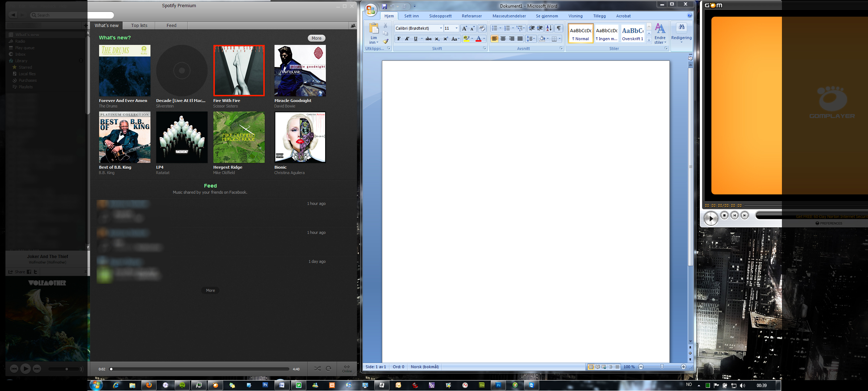Open the Calibri font name dropdown
This screenshot has width=868, height=391.
coord(441,28)
